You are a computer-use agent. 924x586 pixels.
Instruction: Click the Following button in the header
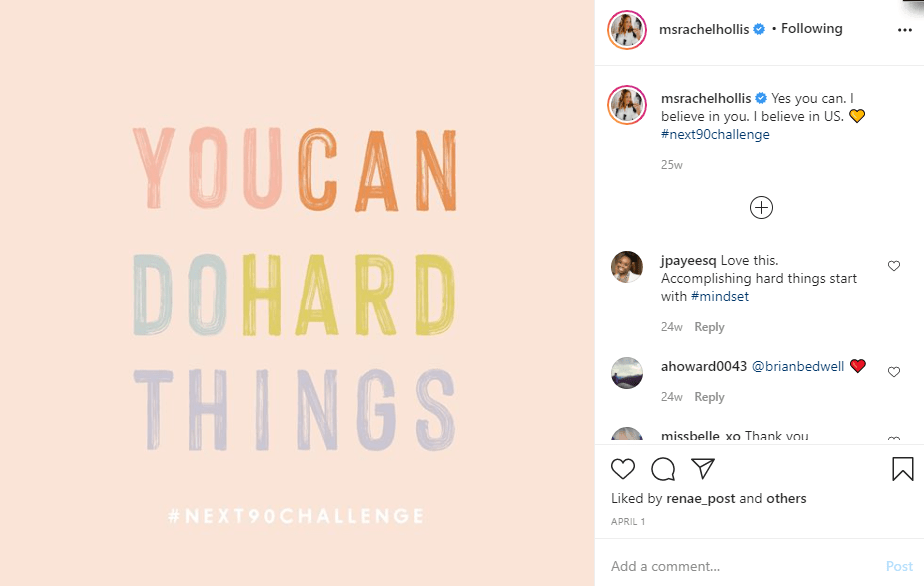(x=811, y=29)
